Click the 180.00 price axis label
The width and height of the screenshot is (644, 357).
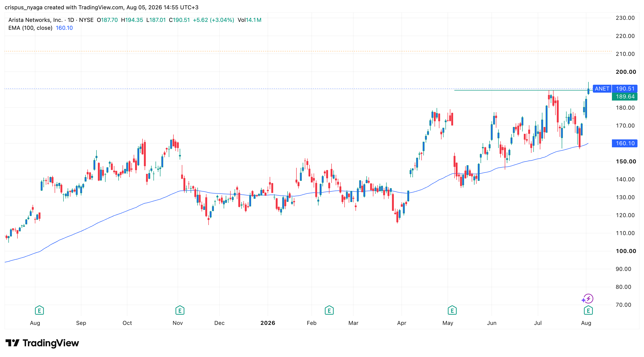(625, 108)
